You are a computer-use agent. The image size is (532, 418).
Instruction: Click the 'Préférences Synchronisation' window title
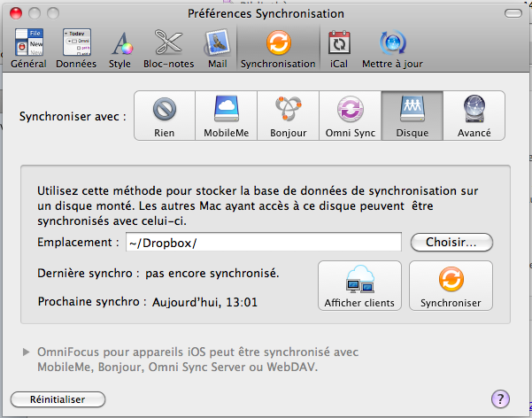tap(266, 13)
